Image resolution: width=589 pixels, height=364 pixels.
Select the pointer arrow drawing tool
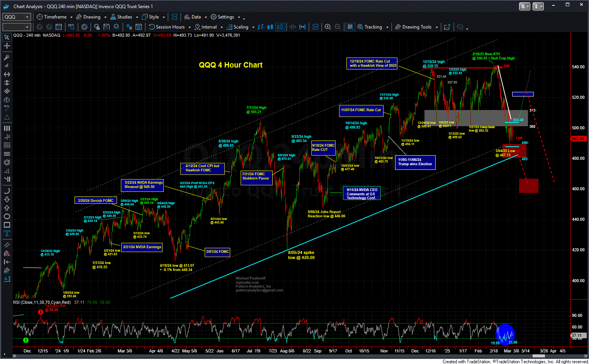tap(7, 37)
